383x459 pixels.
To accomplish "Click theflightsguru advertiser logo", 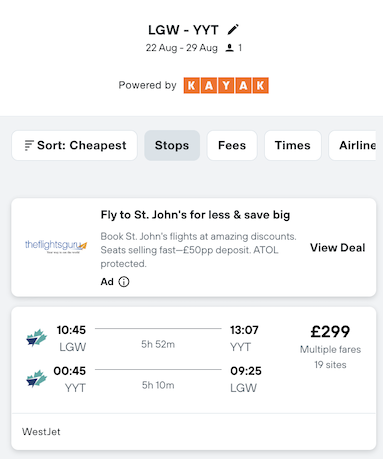I will coord(56,246).
